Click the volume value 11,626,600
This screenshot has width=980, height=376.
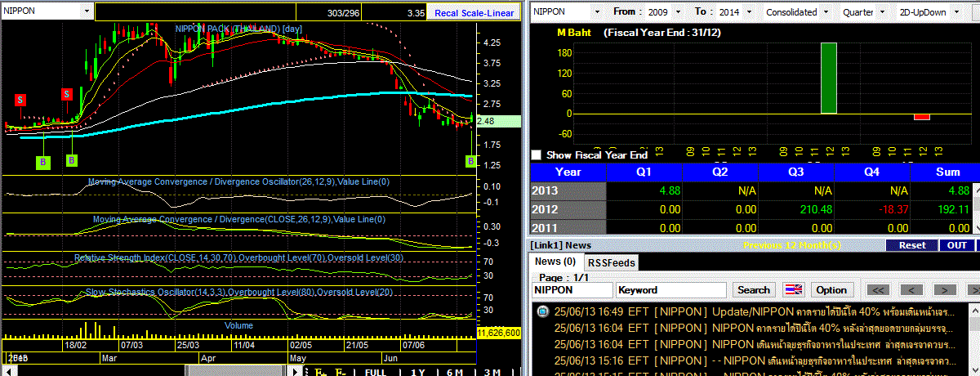click(499, 333)
